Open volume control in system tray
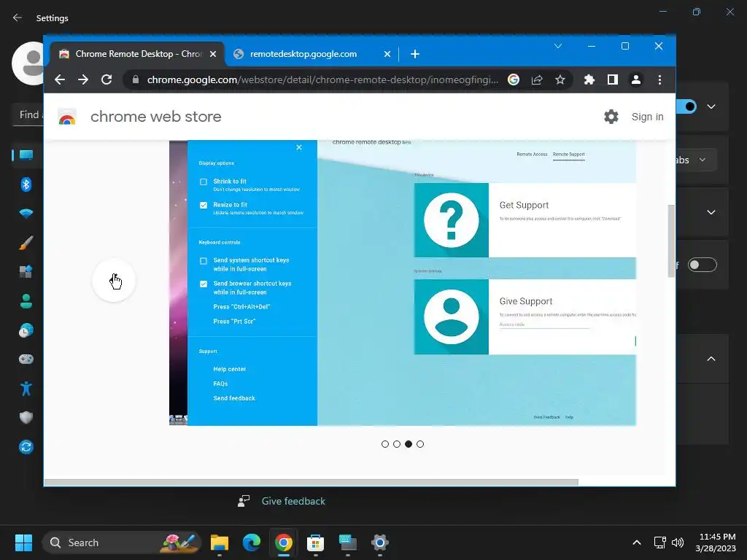747x560 pixels. [678, 542]
